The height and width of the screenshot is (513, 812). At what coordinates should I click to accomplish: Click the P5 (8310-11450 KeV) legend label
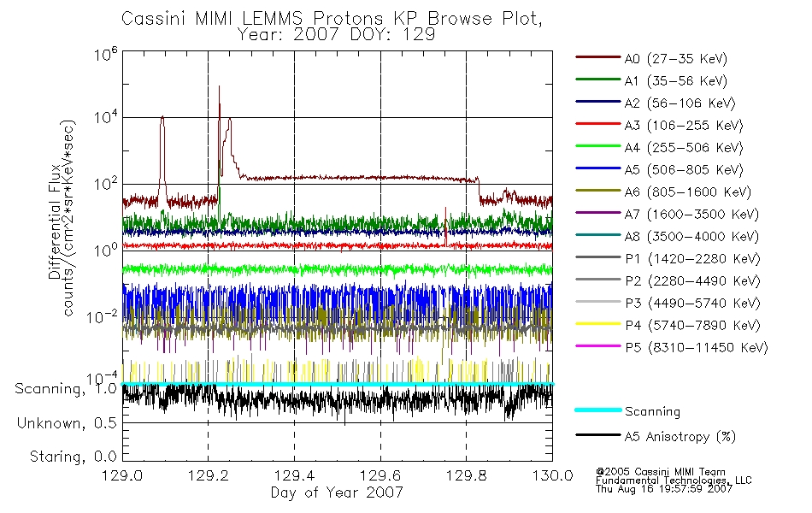pyautogui.click(x=697, y=348)
